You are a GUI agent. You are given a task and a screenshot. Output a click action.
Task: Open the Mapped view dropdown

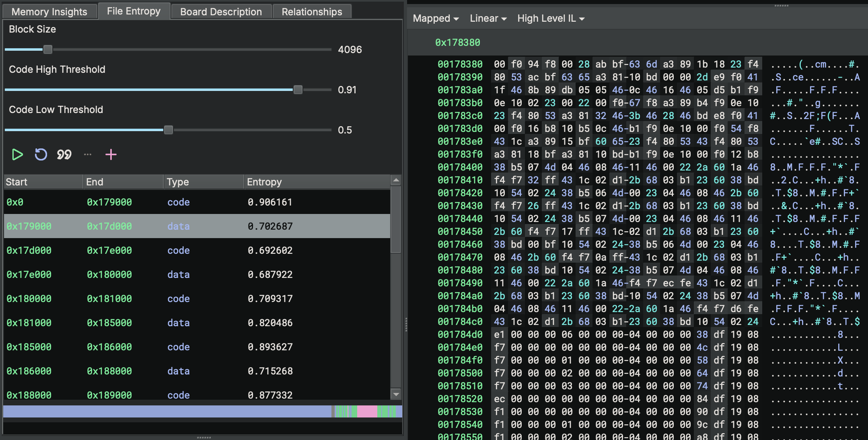pyautogui.click(x=436, y=19)
